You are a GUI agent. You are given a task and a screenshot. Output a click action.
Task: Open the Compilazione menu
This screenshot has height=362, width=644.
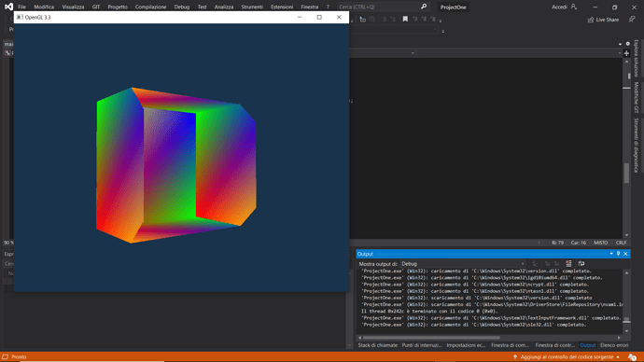coord(150,7)
